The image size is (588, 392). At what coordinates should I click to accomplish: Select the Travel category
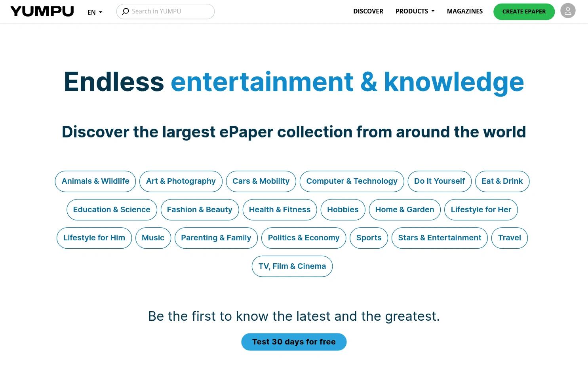(509, 238)
